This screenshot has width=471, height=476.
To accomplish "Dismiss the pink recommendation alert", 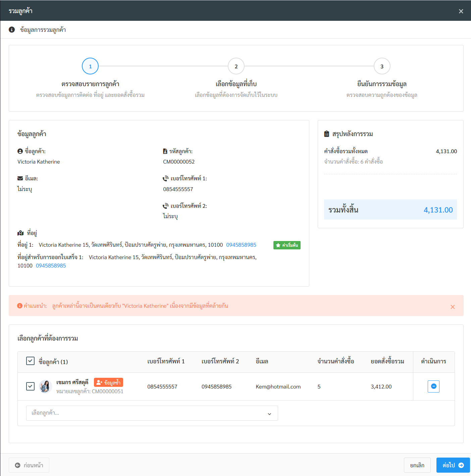I will pos(453,307).
